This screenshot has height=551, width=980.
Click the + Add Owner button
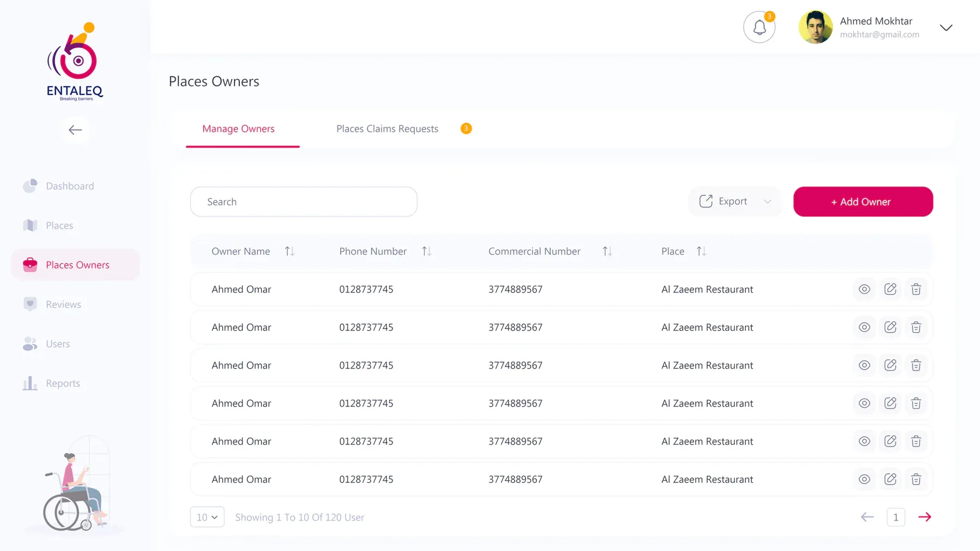[x=863, y=202]
